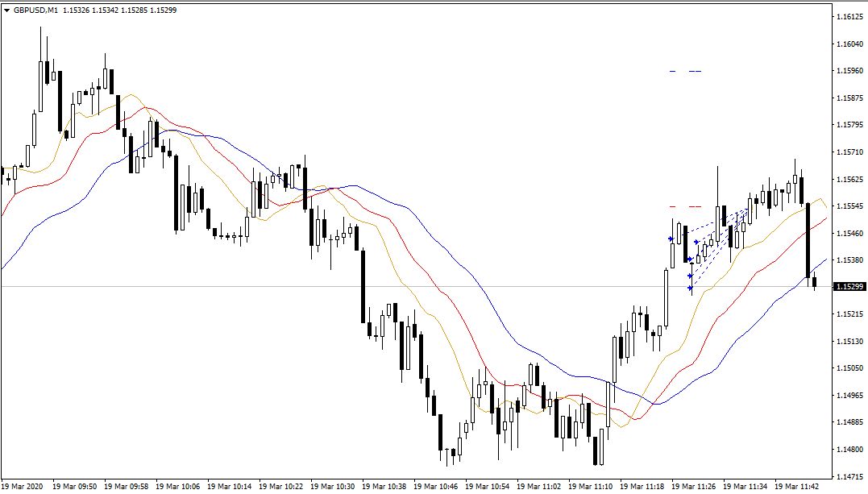This screenshot has width=868, height=494.
Task: Click the 1.16040 price scale label
Action: pos(849,44)
